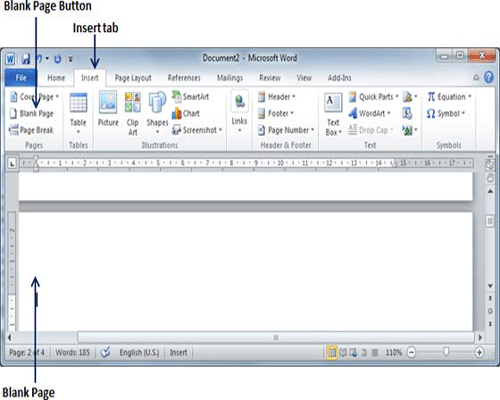Open the References tab
The height and width of the screenshot is (400, 500).
point(184,78)
